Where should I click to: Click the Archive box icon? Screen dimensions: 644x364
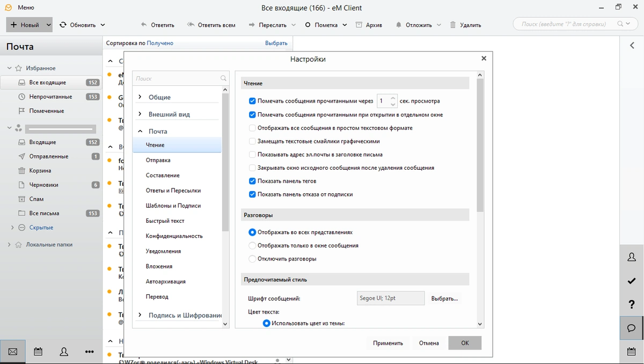click(359, 25)
